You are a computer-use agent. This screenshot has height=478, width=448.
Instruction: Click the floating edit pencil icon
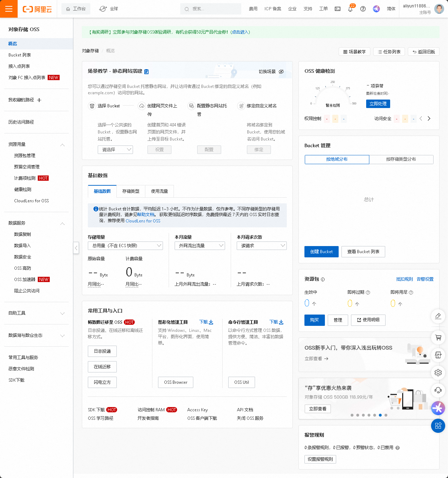[438, 316]
